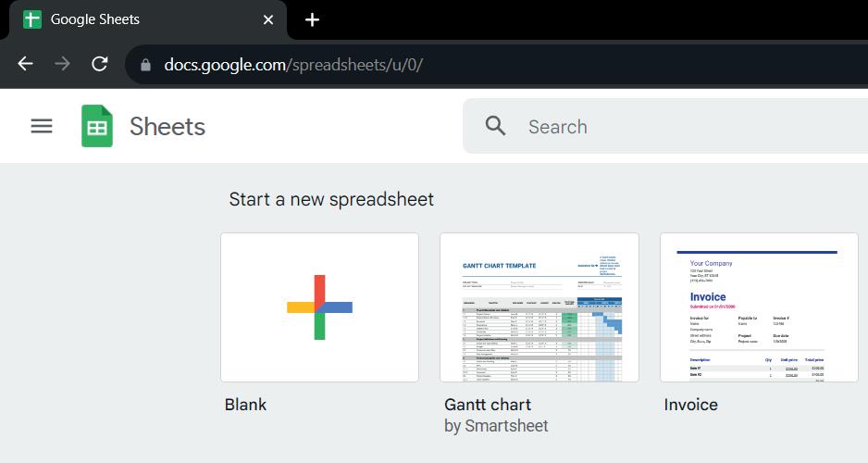868x463 pixels.
Task: Click the 'by Smartsheet' caption
Action: pyautogui.click(x=496, y=426)
